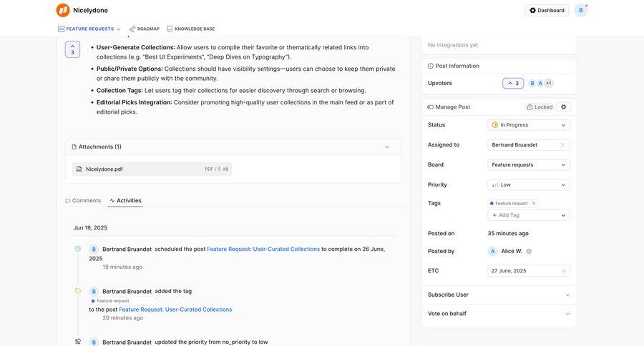Click the 35 minutes ago posted time
The width and height of the screenshot is (644, 346).
click(508, 234)
